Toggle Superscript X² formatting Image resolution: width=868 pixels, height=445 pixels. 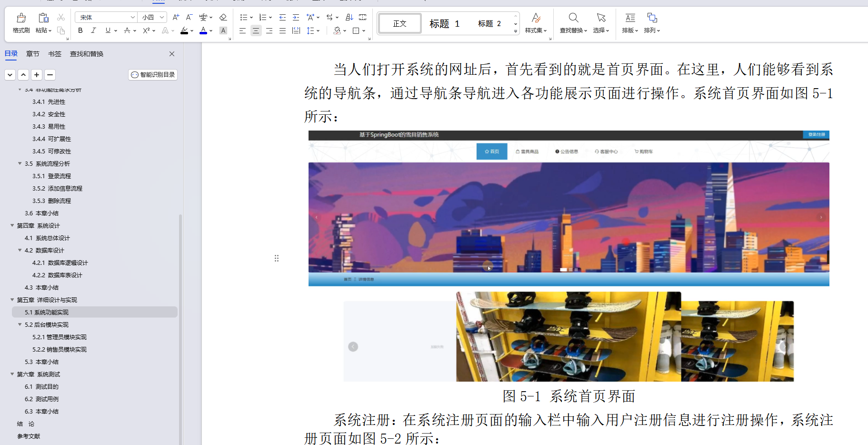(146, 30)
